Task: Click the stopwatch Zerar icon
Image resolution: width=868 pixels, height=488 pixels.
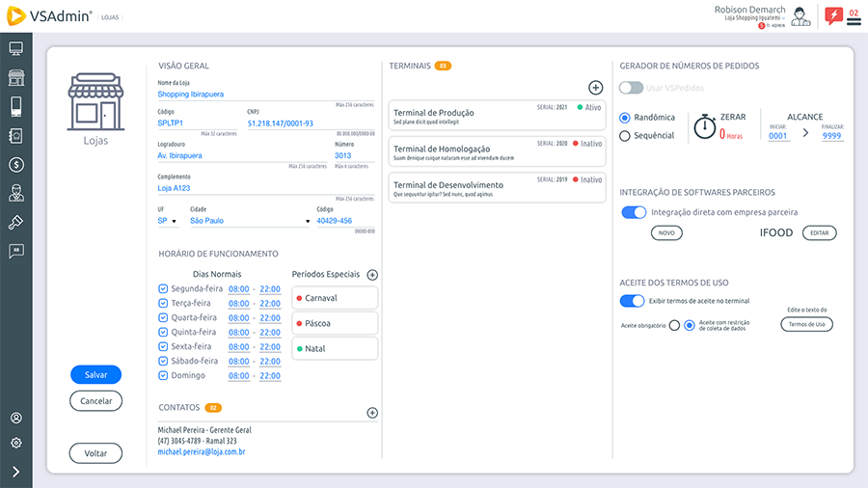Action: (705, 124)
